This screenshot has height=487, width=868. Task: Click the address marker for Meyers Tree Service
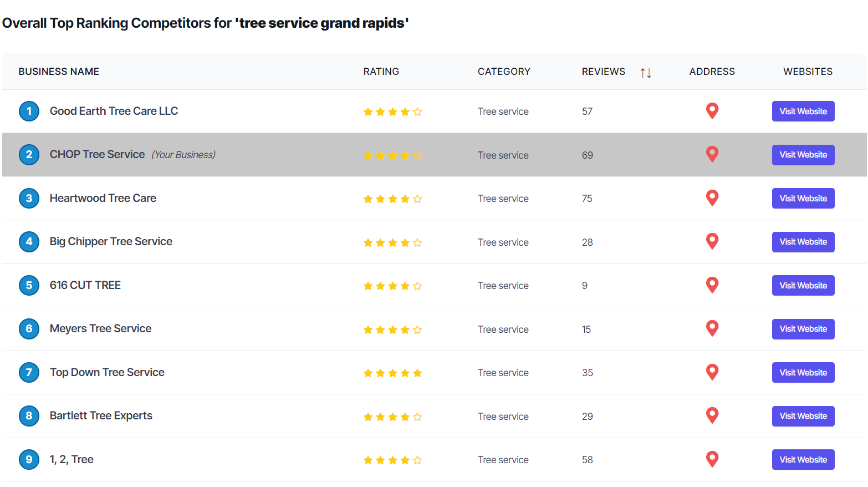pyautogui.click(x=712, y=328)
